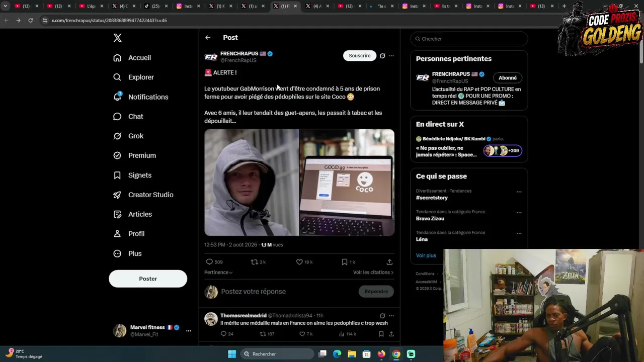Image resolution: width=644 pixels, height=362 pixels.
Task: Bookmark the main post with 1 k saves
Action: point(345,262)
